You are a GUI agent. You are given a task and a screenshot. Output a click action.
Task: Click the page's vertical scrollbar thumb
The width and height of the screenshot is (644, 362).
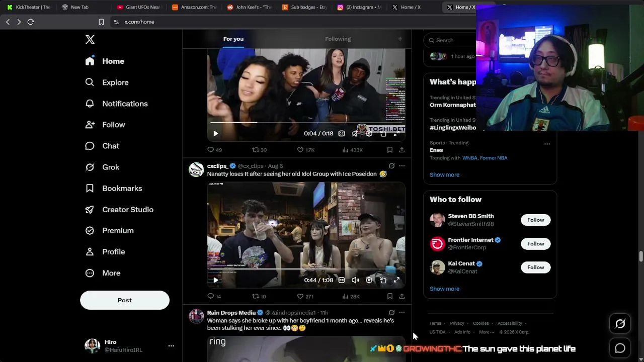(641, 256)
